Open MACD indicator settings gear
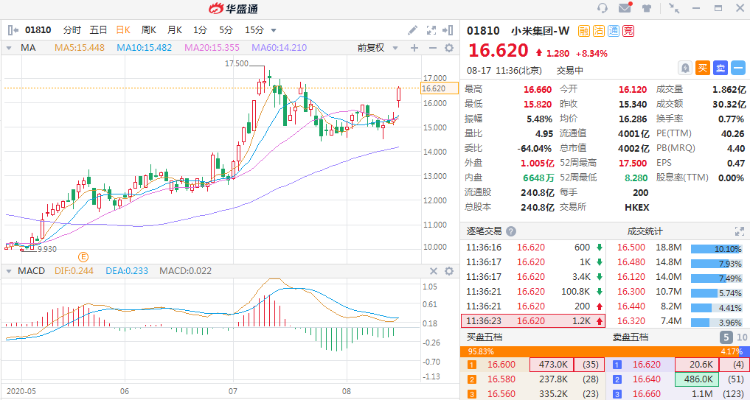Screen dimensions: 750x400 pyautogui.click(x=449, y=271)
